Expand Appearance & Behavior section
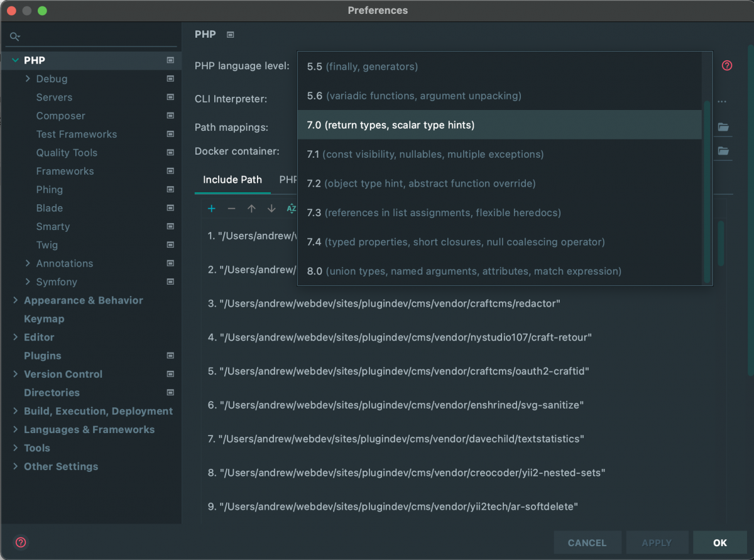This screenshot has height=560, width=754. (x=15, y=300)
